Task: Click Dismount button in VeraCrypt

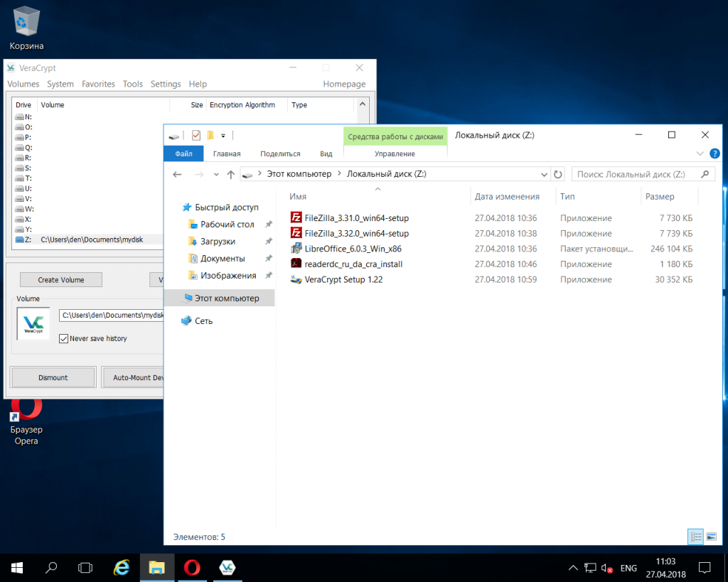Action: click(x=53, y=377)
